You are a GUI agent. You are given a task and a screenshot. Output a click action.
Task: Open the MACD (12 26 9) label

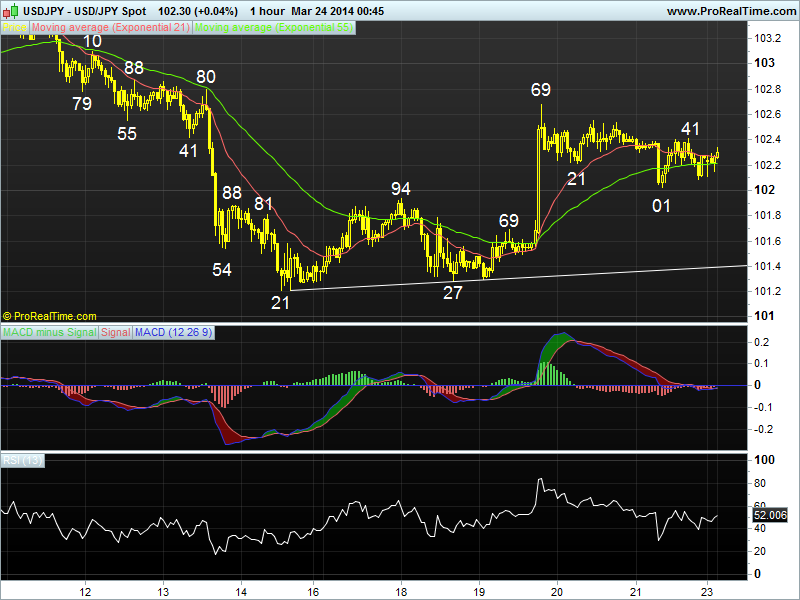[x=173, y=333]
